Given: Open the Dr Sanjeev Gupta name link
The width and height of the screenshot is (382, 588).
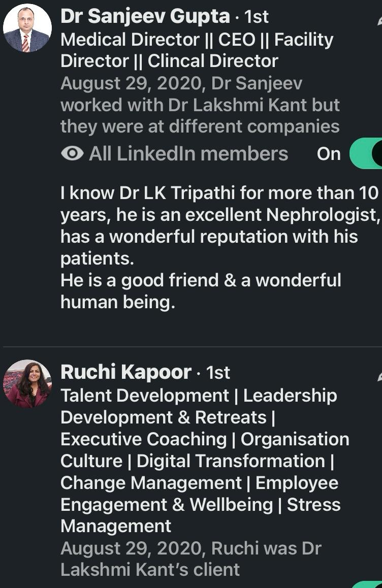Looking at the screenshot, I should pyautogui.click(x=145, y=17).
